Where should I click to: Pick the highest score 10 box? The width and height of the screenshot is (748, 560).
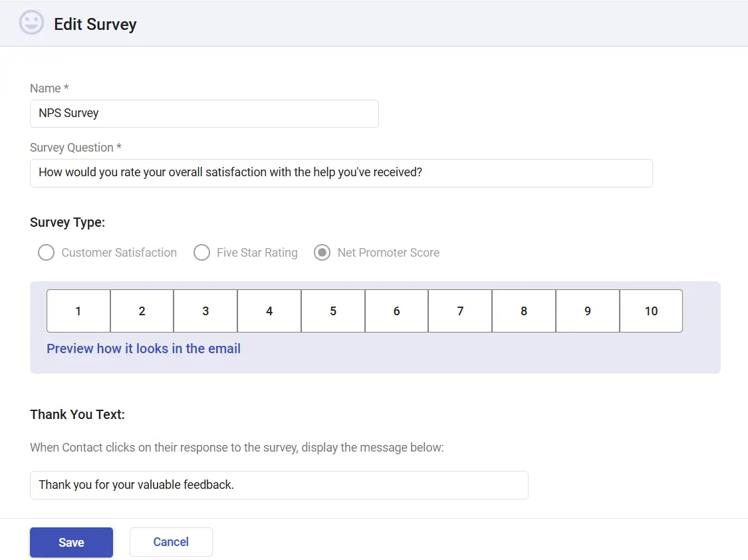pos(651,311)
